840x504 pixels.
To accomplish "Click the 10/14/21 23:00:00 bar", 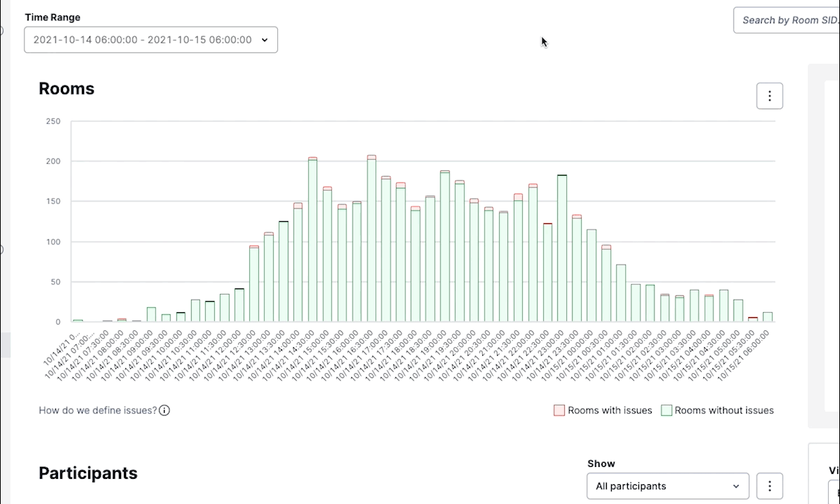I will coord(562,248).
